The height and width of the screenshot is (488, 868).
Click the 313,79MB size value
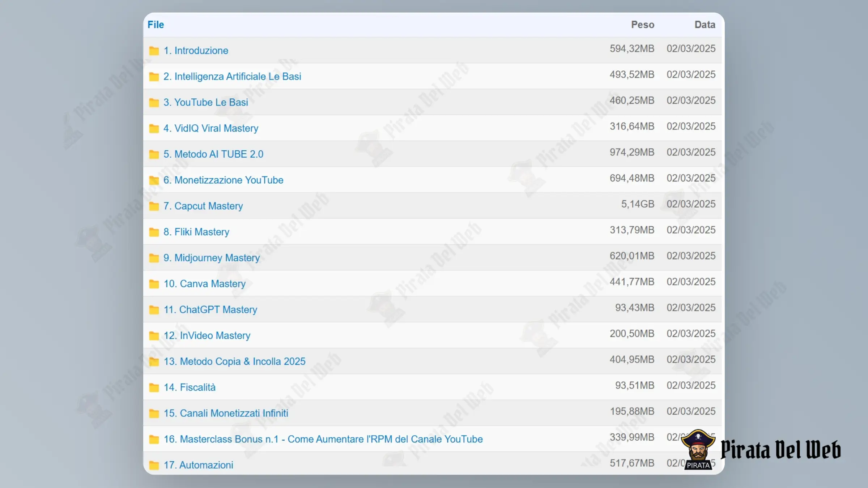click(x=632, y=230)
